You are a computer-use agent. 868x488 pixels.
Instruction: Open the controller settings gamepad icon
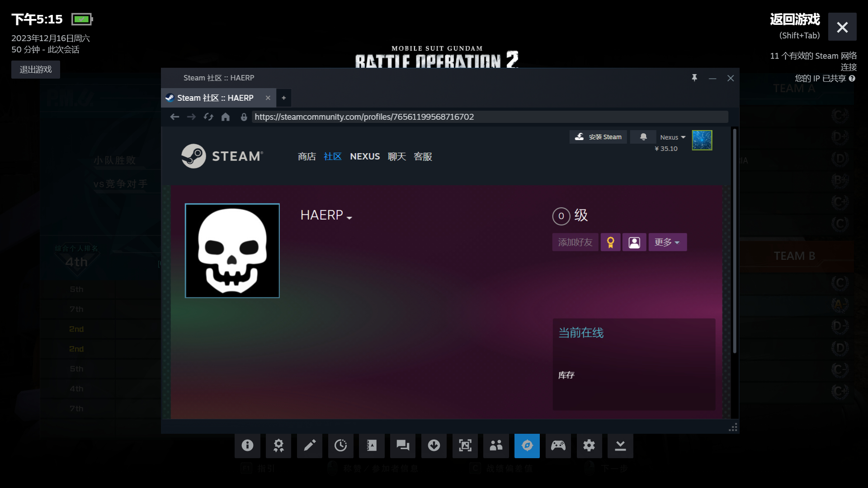coord(558,446)
